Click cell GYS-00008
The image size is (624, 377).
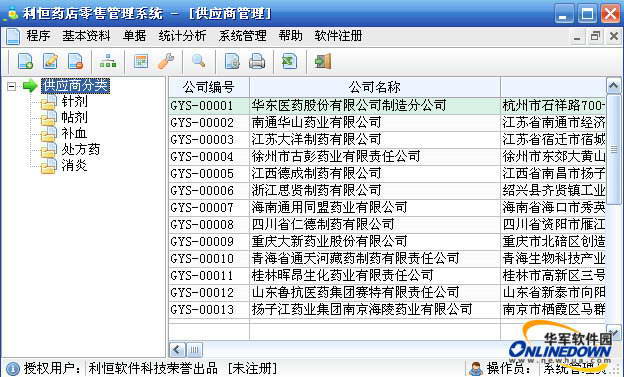tap(209, 225)
